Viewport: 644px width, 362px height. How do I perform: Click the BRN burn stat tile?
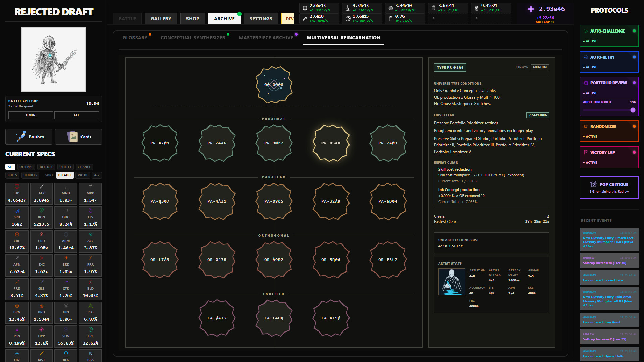pos(17,313)
